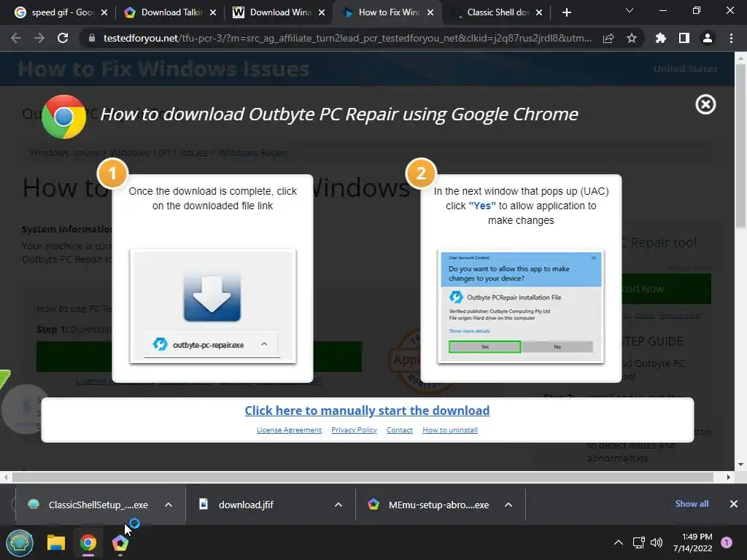
Task: Toggle the browser side panel
Action: pyautogui.click(x=684, y=38)
